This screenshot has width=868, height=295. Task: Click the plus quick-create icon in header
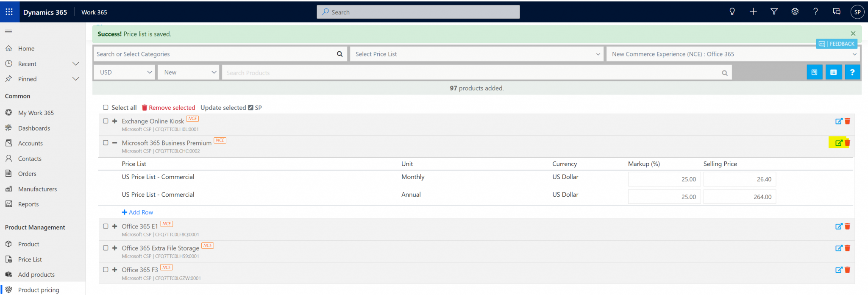pos(753,12)
